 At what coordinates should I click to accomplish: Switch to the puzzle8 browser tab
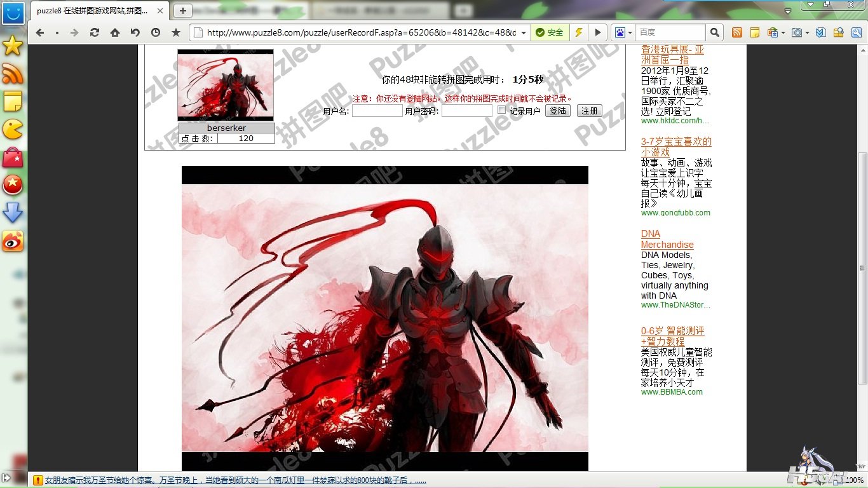98,11
